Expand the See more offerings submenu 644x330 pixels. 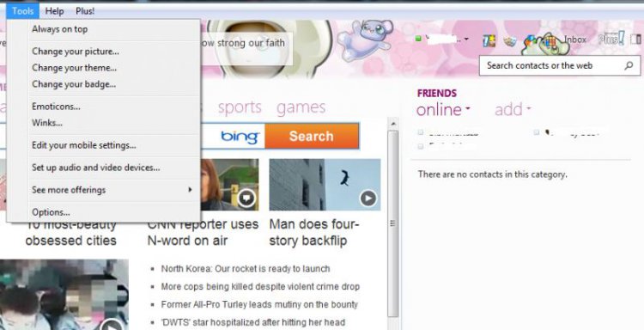coord(112,190)
